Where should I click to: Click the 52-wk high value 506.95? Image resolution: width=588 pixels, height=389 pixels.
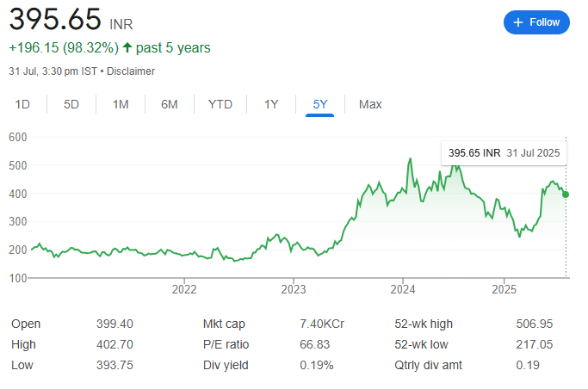[535, 324]
